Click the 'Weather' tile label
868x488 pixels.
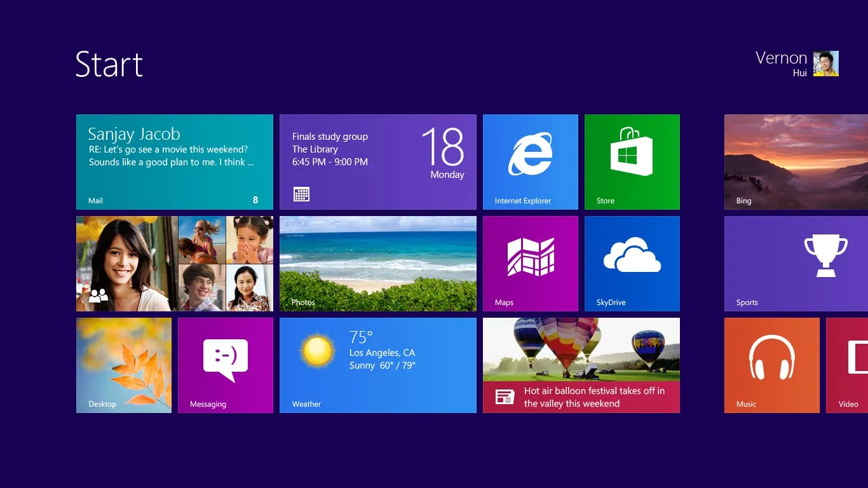pyautogui.click(x=306, y=404)
